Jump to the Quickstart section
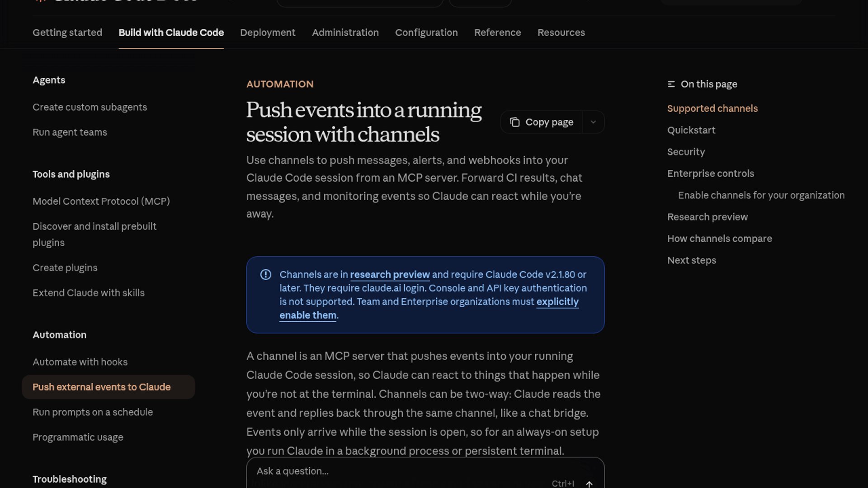The width and height of the screenshot is (868, 488). point(691,130)
